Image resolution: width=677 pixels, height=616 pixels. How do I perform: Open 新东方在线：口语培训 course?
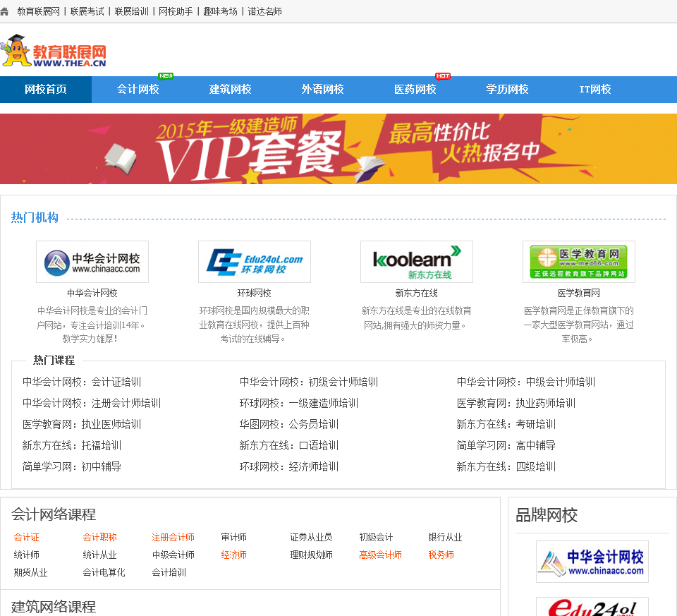click(x=289, y=445)
